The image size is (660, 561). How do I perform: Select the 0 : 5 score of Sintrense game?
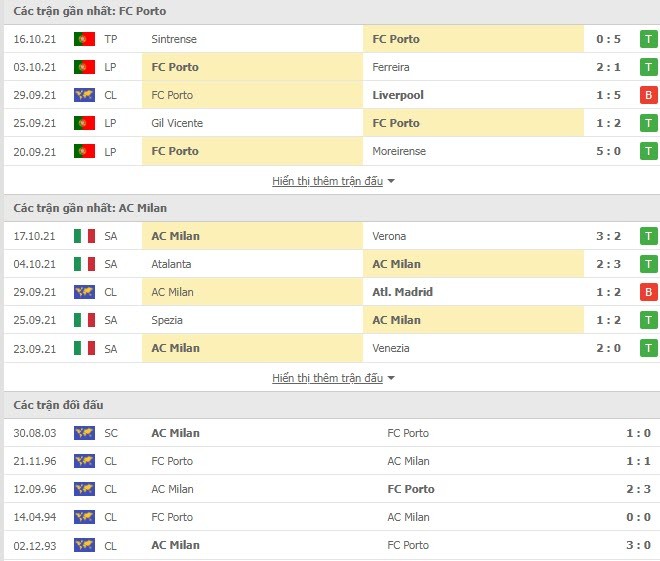[x=608, y=39]
